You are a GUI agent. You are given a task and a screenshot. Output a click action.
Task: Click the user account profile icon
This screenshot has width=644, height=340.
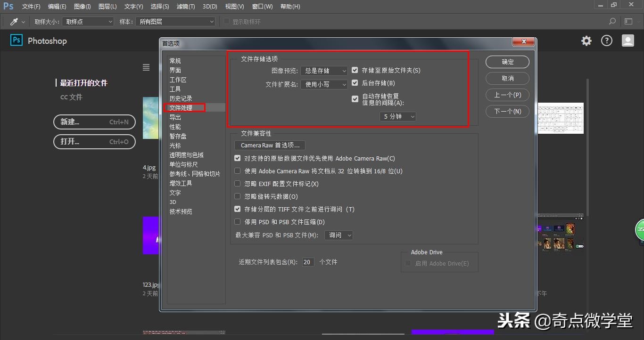pyautogui.click(x=627, y=40)
